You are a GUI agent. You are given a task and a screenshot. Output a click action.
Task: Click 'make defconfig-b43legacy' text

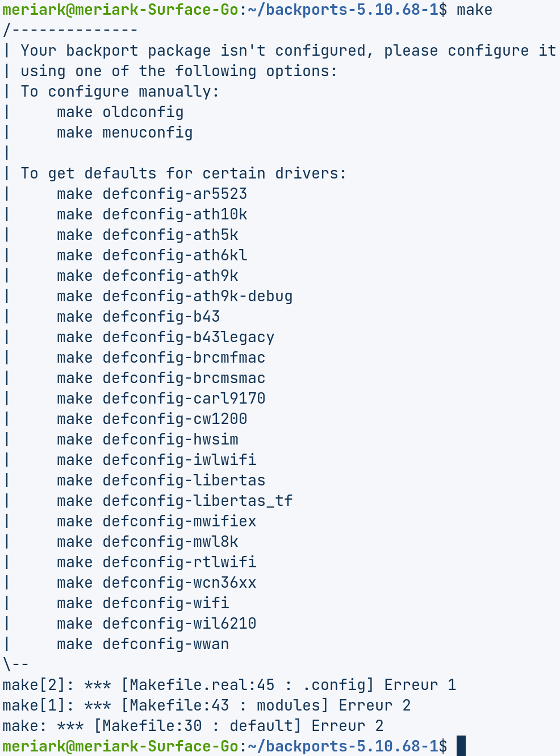click(x=165, y=337)
